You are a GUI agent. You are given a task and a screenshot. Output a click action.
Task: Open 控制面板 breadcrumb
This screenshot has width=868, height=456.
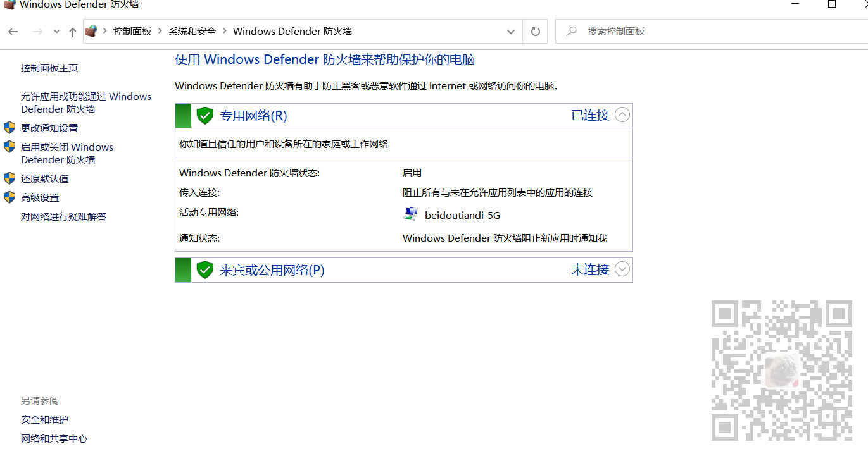(132, 31)
